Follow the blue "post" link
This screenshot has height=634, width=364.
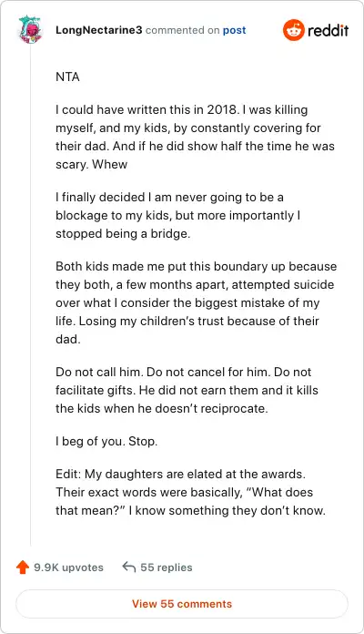pyautogui.click(x=234, y=31)
